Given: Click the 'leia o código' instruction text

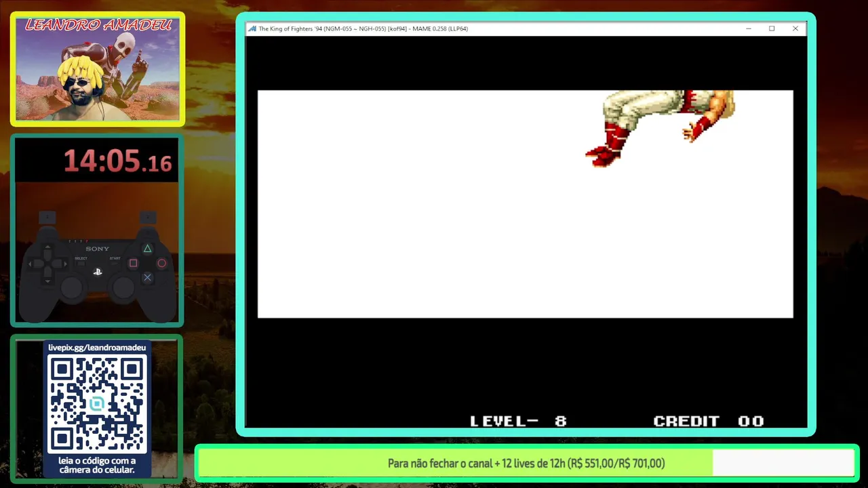Looking at the screenshot, I should pyautogui.click(x=97, y=465).
